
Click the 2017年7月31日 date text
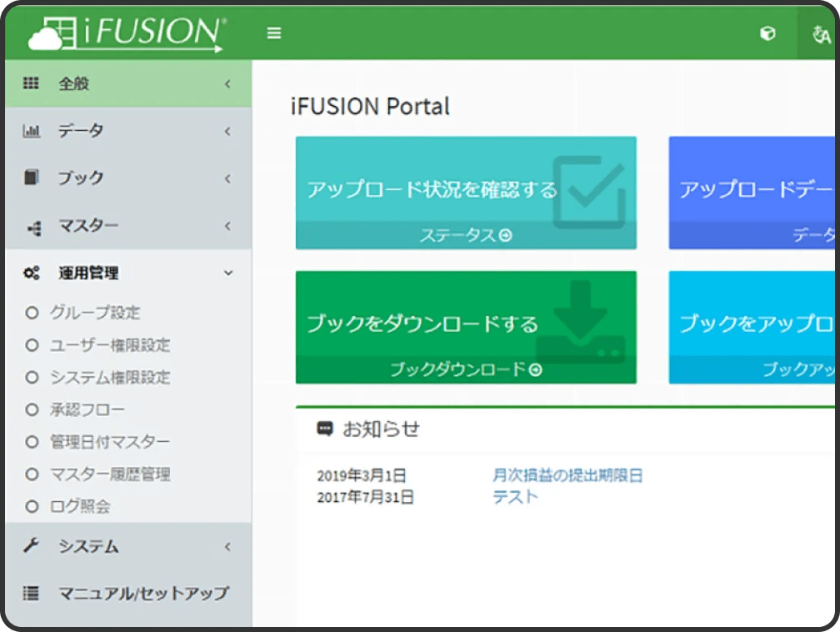tap(365, 498)
